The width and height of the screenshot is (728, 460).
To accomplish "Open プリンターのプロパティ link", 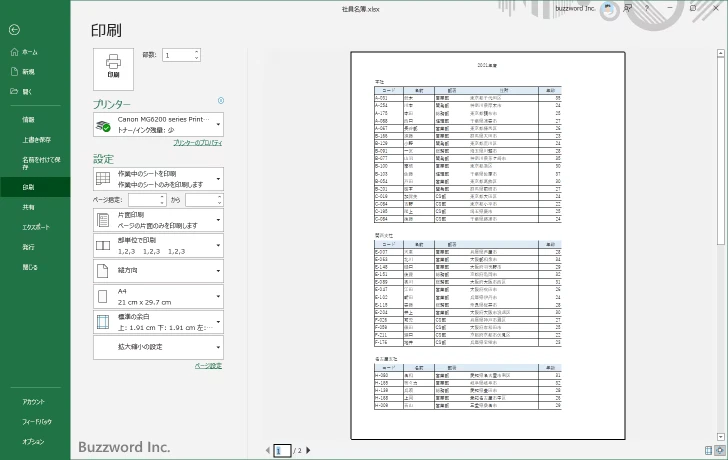I will pos(198,143).
